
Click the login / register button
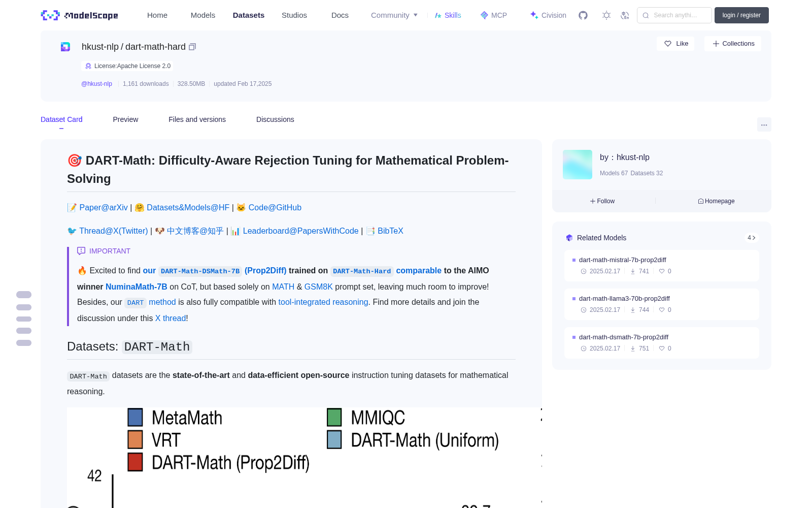click(741, 15)
